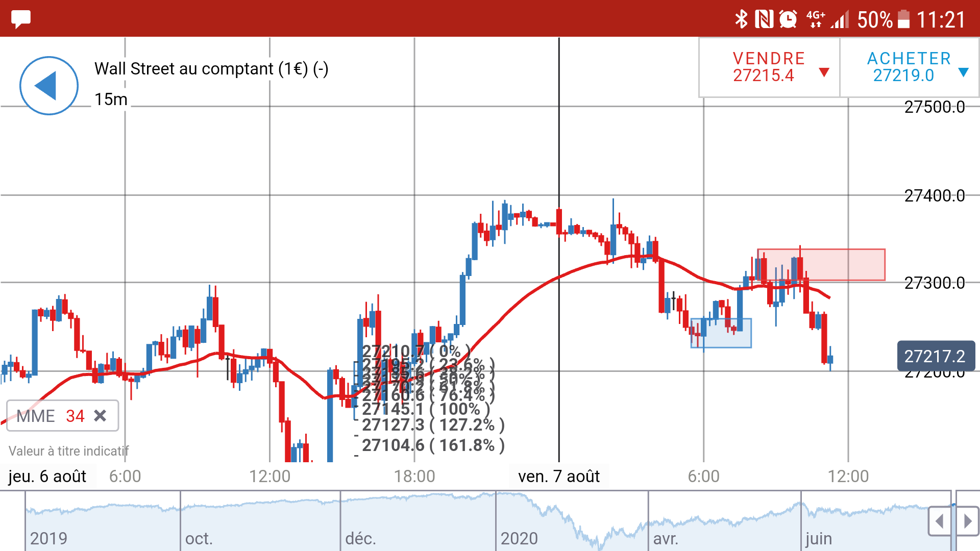Open the 15m timeframe selector
Screen dimensions: 980x551
tap(111, 99)
